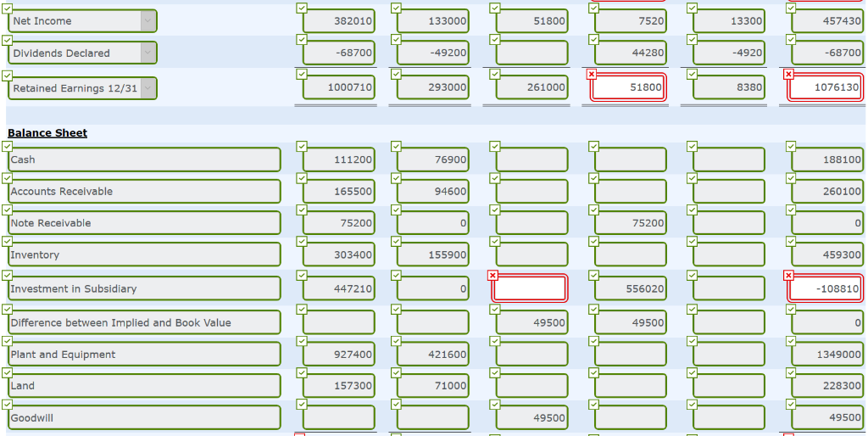Image resolution: width=868 pixels, height=436 pixels.
Task: Click the green check above the 1349000 value
Action: point(791,341)
